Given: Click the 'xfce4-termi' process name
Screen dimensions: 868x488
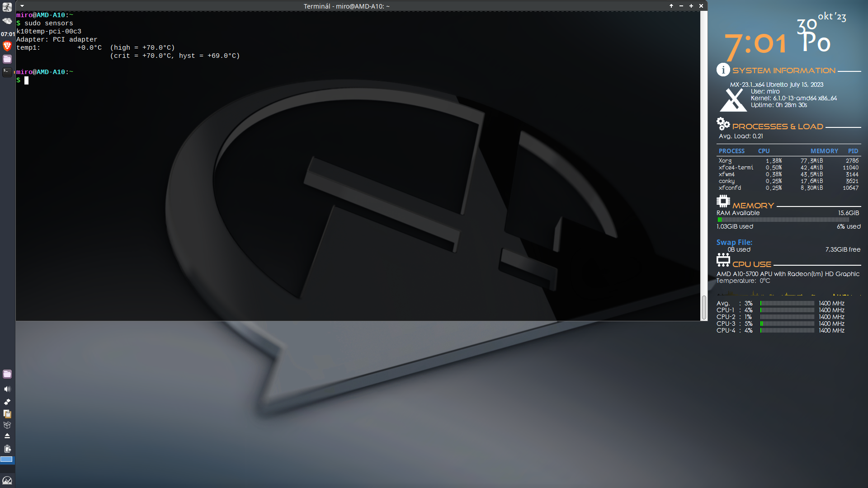Looking at the screenshot, I should coord(736,168).
